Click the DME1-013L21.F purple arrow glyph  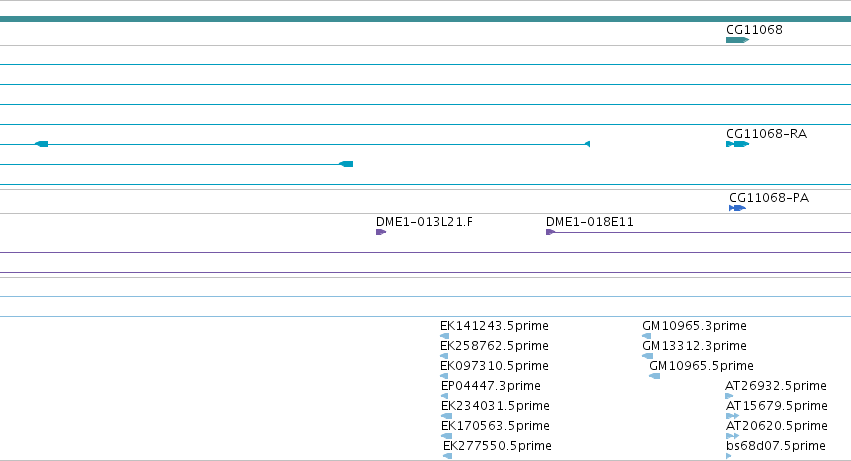[381, 232]
